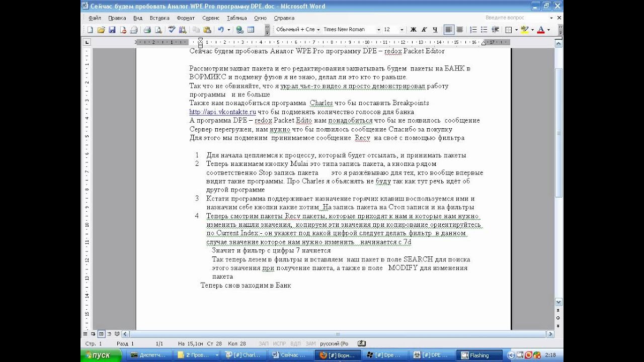Open the highlight color dropdown arrow

click(x=532, y=30)
